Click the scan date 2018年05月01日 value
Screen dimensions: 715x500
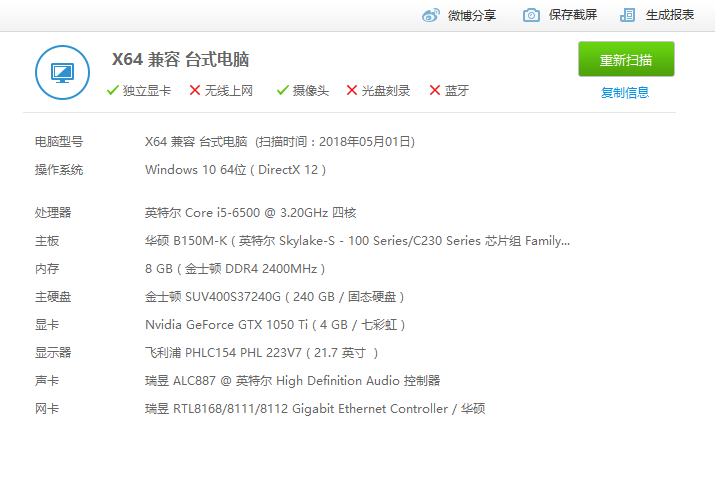(367, 142)
